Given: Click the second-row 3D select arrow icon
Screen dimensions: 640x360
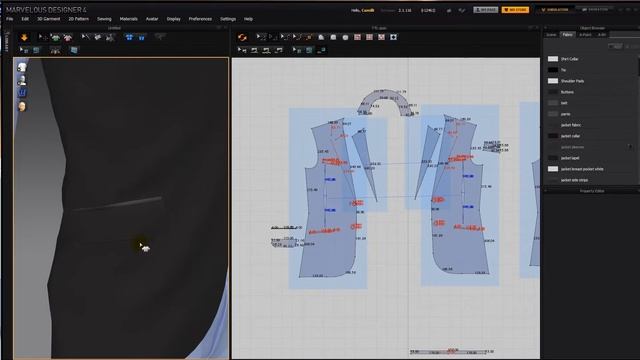Looking at the screenshot, I should pos(24,50).
